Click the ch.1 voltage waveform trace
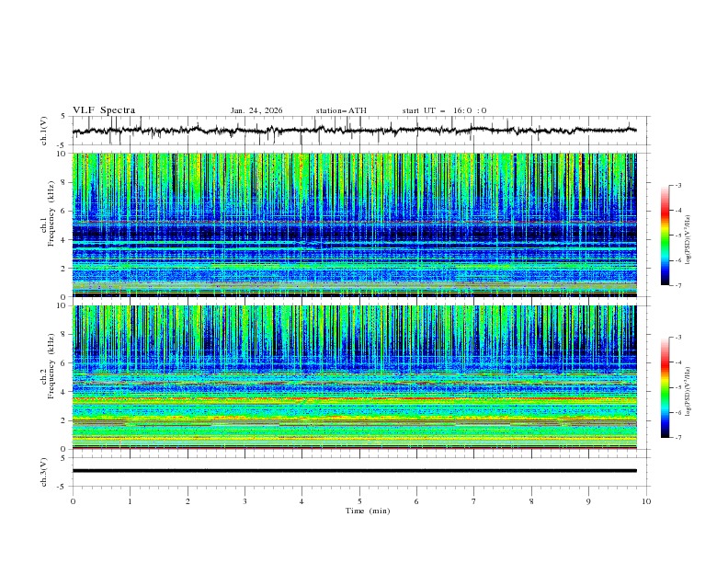 tap(354, 130)
